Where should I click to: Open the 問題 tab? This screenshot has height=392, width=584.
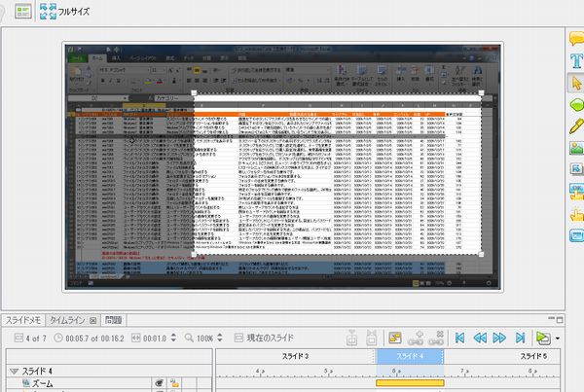[x=113, y=319]
